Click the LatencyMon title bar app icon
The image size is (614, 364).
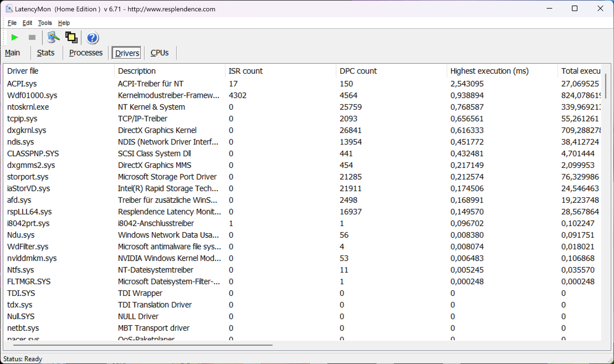point(9,9)
